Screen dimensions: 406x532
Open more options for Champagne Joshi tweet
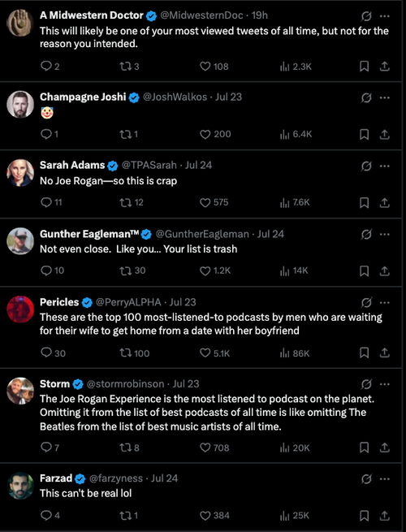tap(385, 97)
